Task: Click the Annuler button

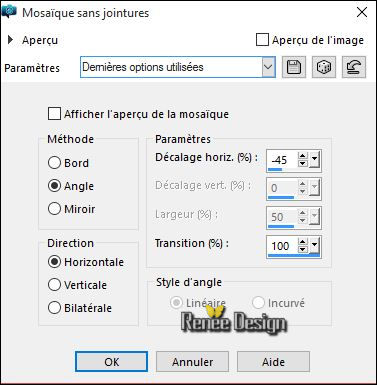Action: (x=192, y=362)
